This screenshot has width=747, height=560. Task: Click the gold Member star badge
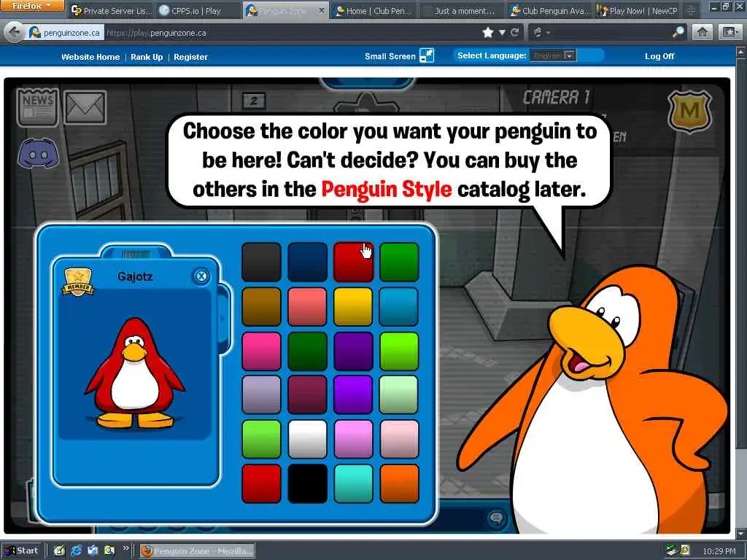pos(77,281)
